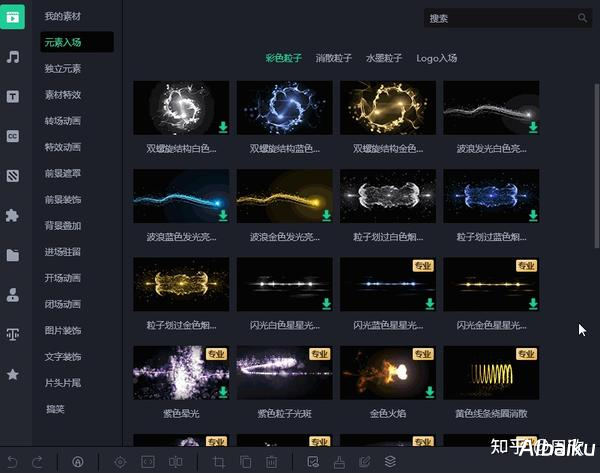600x473 pixels.
Task: Select 素材特效 category
Action: tap(63, 95)
